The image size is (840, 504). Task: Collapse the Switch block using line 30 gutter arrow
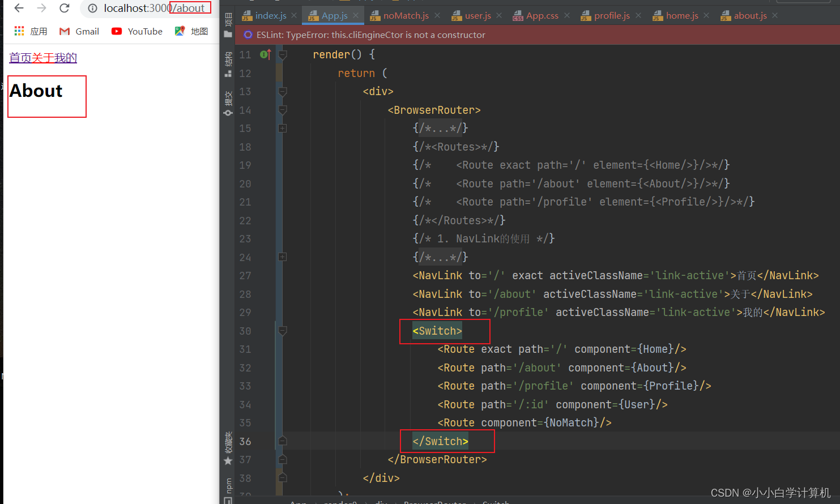pos(283,331)
